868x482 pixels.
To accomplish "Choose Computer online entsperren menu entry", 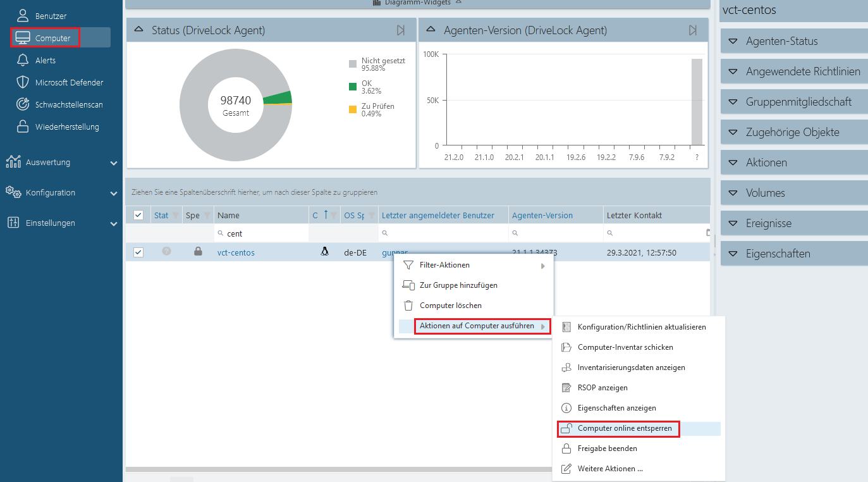I will (625, 428).
